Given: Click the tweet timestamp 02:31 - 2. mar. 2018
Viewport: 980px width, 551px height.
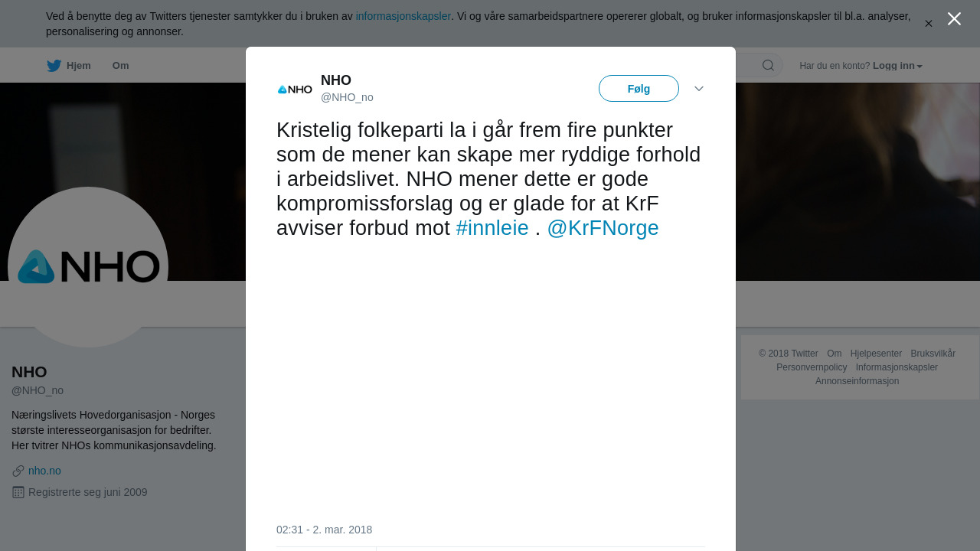Looking at the screenshot, I should pos(324,530).
